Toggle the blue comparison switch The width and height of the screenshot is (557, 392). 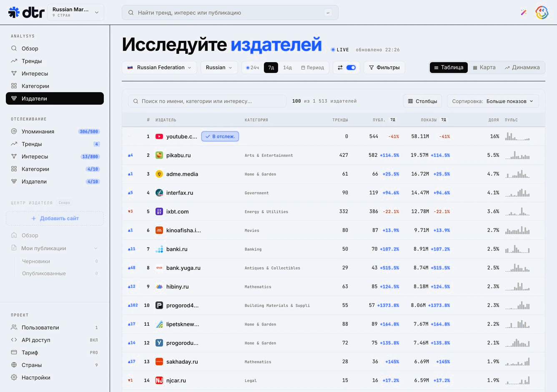(x=351, y=68)
